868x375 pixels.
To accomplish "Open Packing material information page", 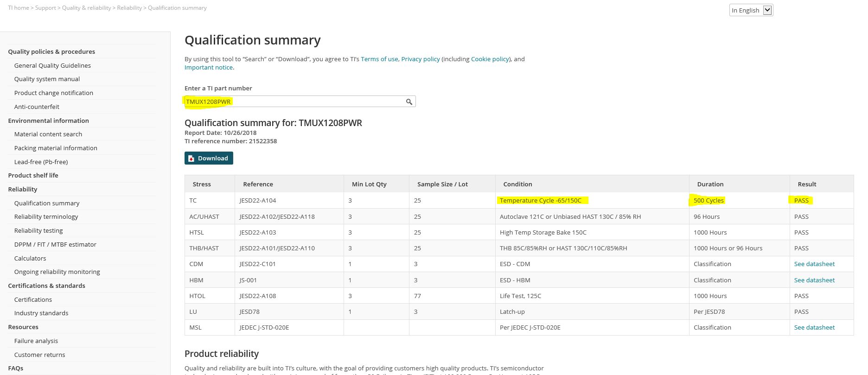I will tap(56, 148).
